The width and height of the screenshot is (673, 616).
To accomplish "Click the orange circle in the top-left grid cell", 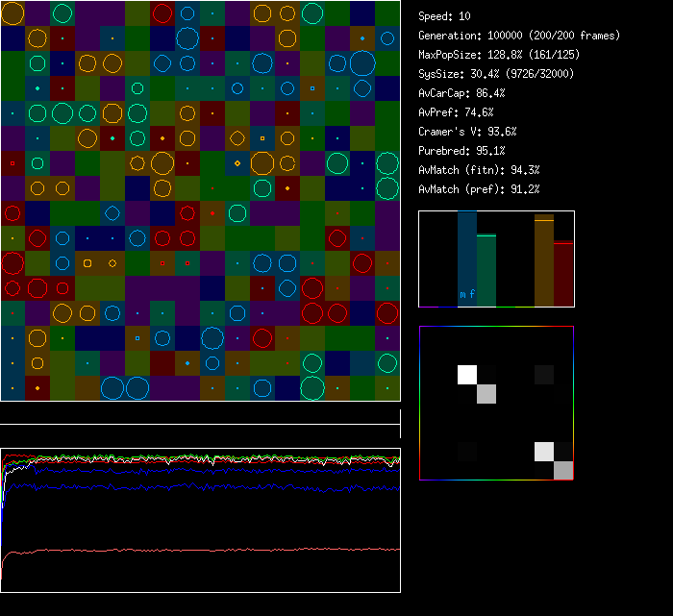I will [12, 13].
